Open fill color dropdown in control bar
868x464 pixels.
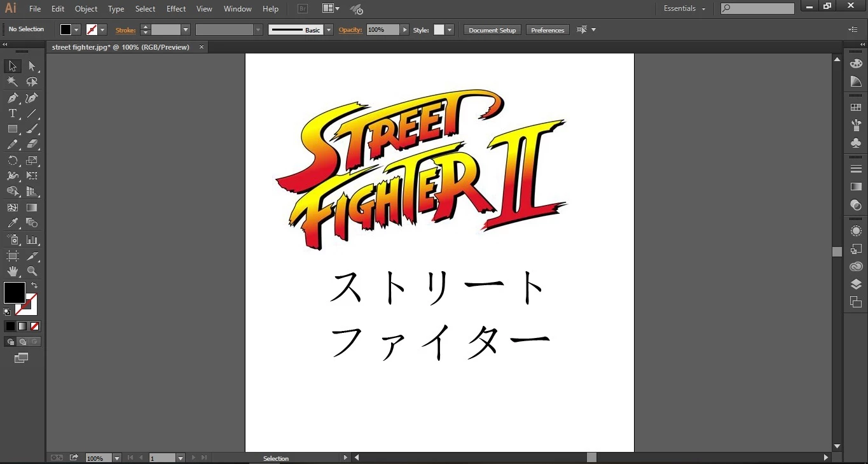pyautogui.click(x=76, y=30)
